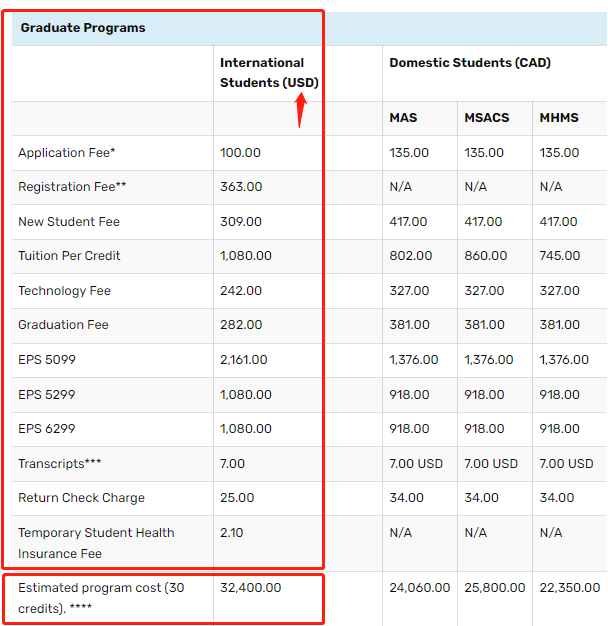Select the Application Fee row label
The height and width of the screenshot is (626, 608).
[67, 153]
